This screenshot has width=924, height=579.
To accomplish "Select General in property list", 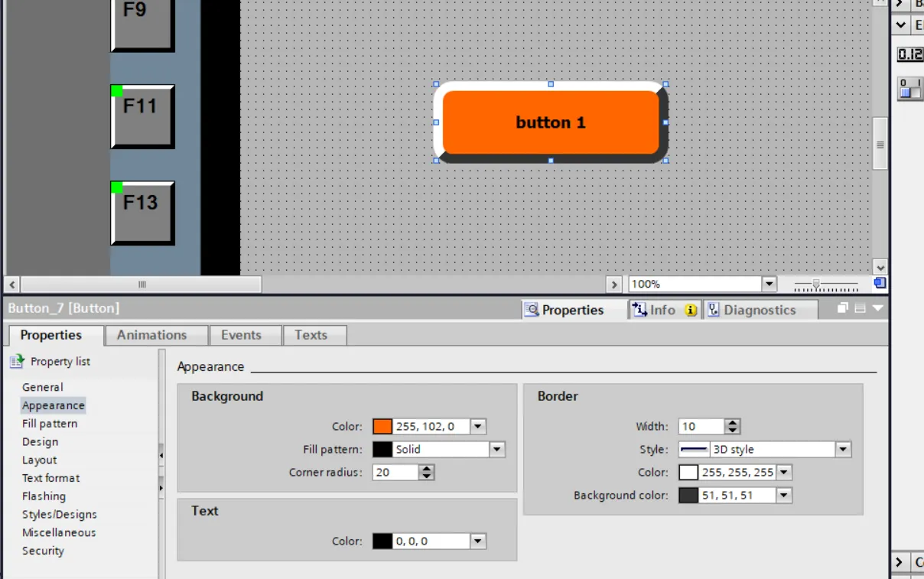I will click(x=43, y=387).
